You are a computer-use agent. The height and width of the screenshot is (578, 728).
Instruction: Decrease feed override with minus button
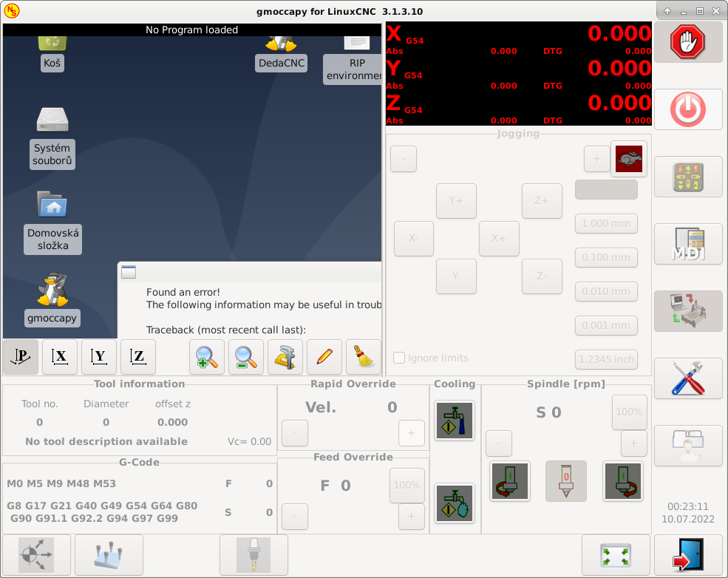[295, 516]
